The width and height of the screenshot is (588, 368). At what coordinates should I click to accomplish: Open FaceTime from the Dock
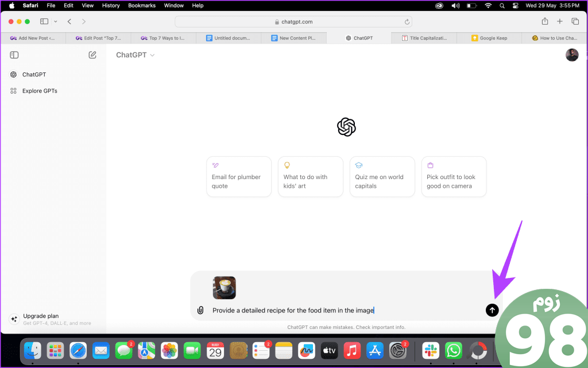(x=192, y=351)
